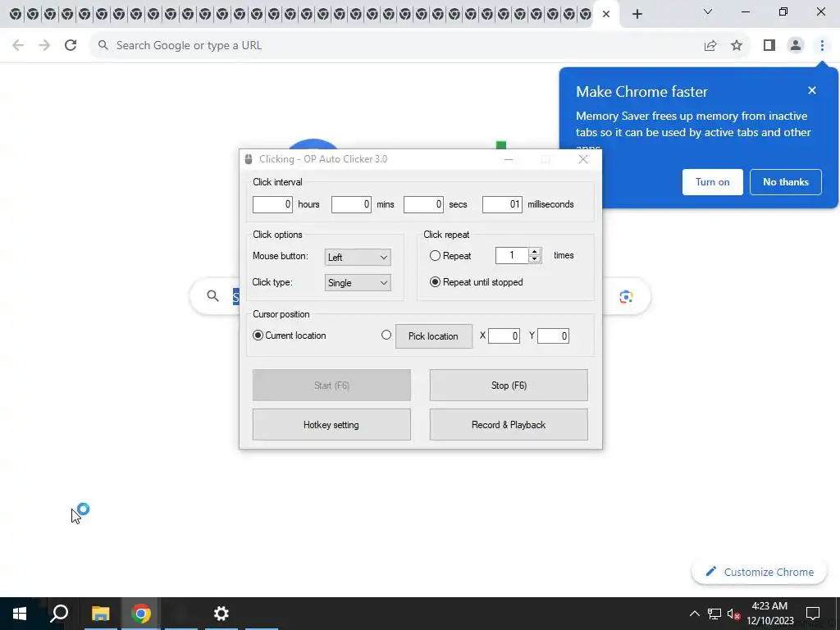Open Record & Playback

click(x=509, y=425)
